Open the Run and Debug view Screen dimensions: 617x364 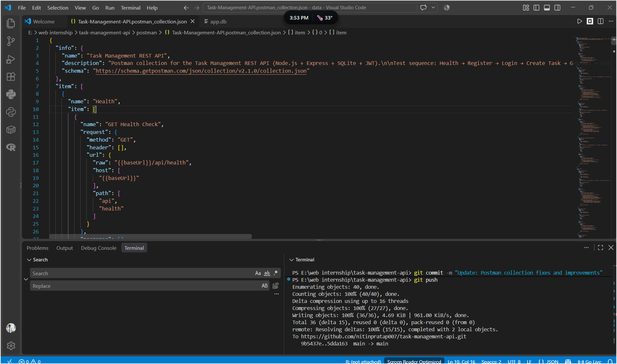(11, 59)
